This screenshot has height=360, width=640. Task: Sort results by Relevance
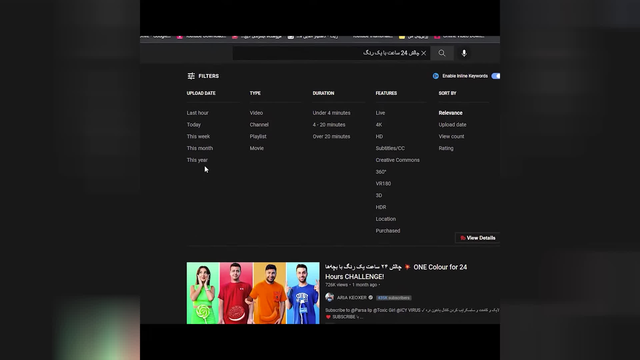click(451, 113)
